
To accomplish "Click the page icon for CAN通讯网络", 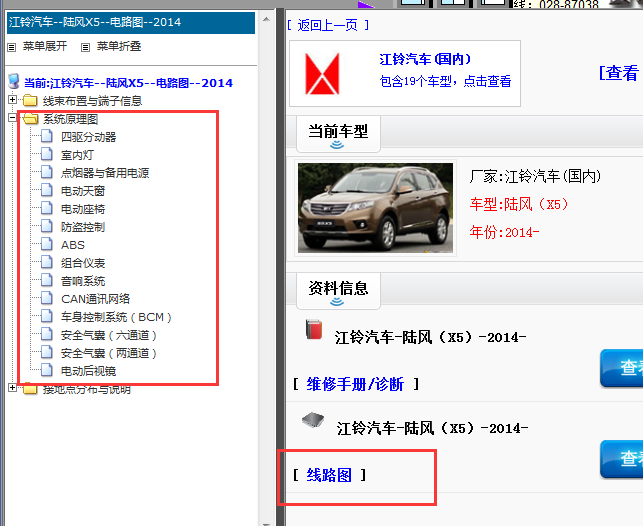I will (47, 298).
